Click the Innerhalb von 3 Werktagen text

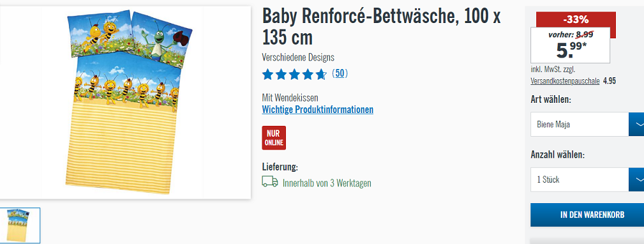327,183
